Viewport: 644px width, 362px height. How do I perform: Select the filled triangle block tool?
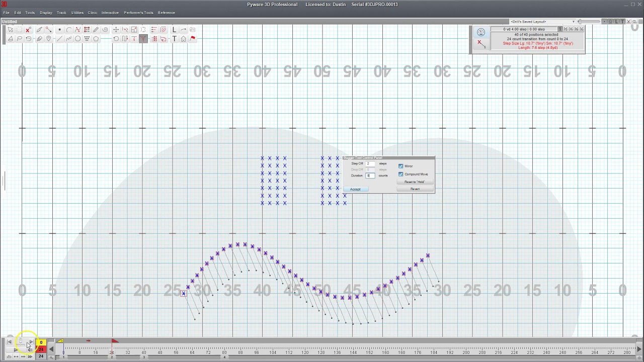pos(87,39)
